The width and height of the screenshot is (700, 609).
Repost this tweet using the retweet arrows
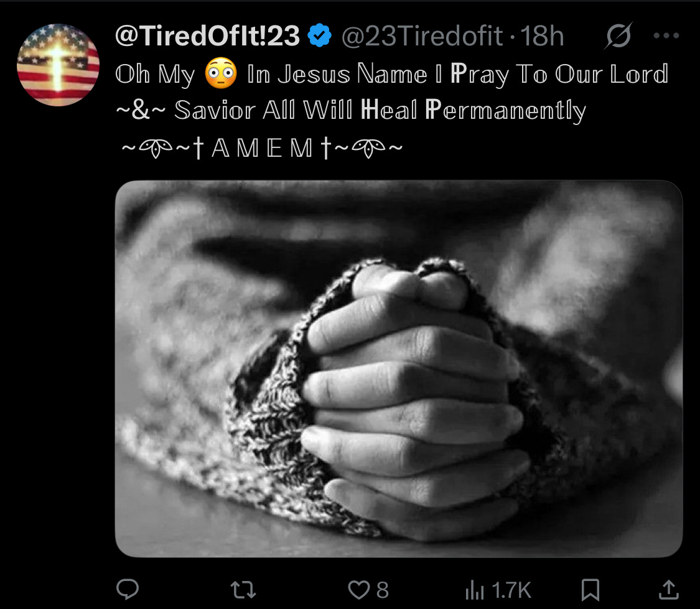243,589
